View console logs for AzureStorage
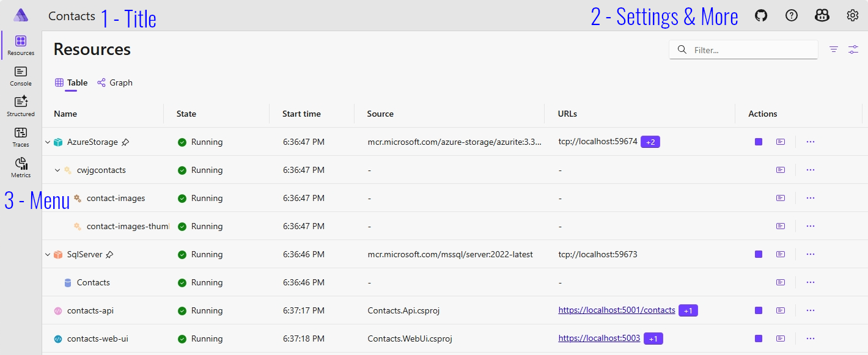This screenshot has width=868, height=355. tap(781, 142)
